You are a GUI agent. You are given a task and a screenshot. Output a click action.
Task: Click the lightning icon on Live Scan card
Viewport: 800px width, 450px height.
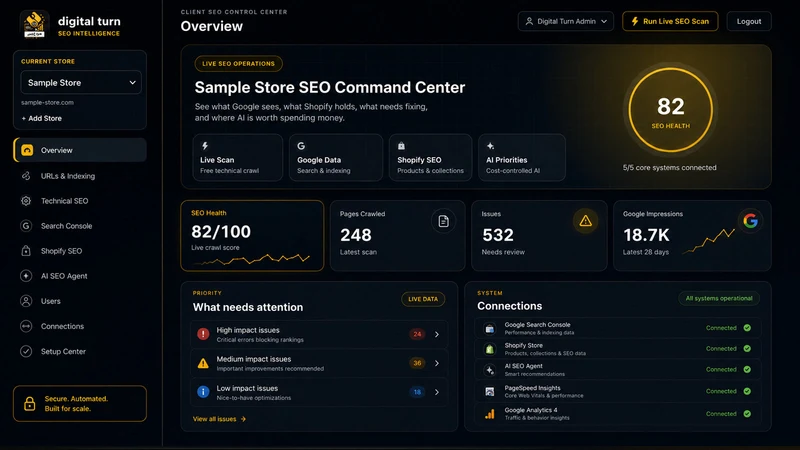(x=205, y=146)
